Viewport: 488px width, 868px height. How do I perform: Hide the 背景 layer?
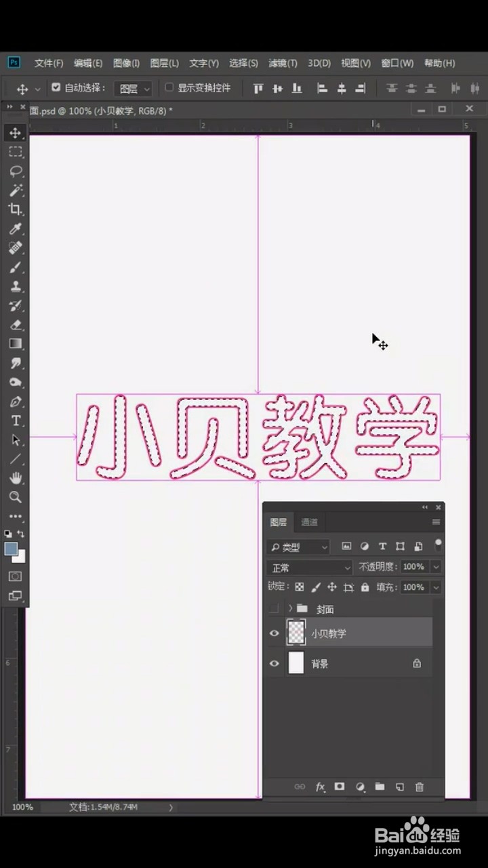pyautogui.click(x=274, y=664)
